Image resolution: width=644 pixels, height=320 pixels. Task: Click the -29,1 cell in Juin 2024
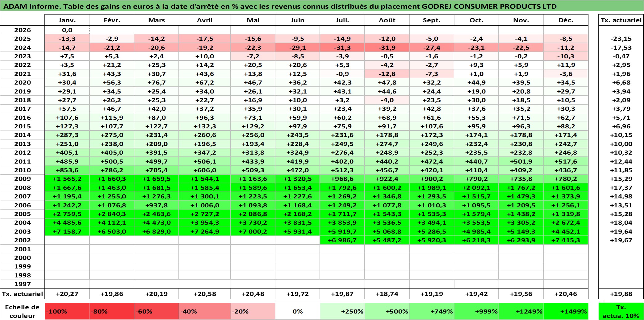pyautogui.click(x=298, y=48)
